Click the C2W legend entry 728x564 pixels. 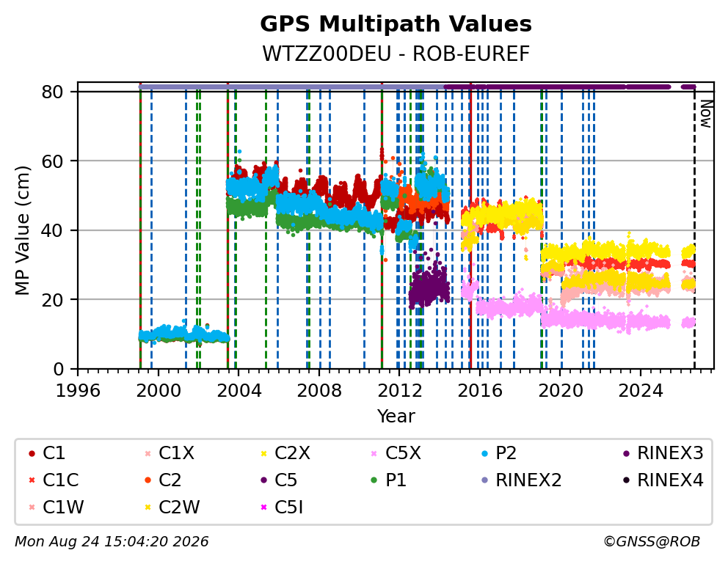pyautogui.click(x=172, y=507)
